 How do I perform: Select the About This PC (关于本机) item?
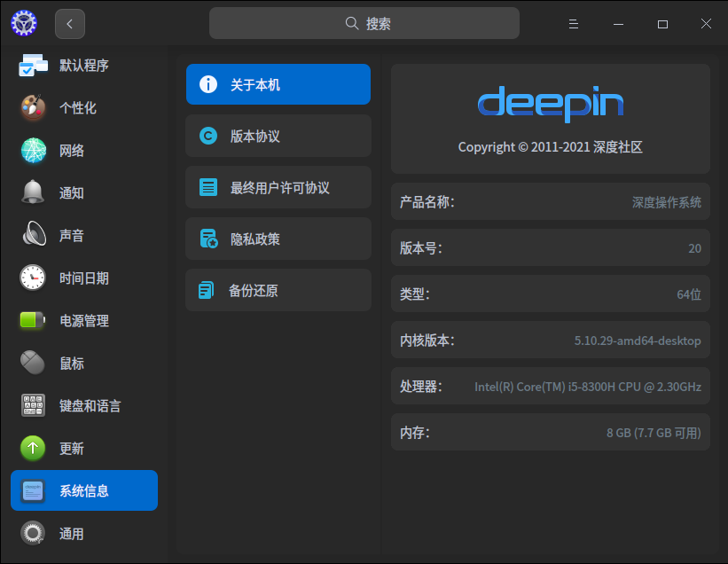click(x=278, y=85)
